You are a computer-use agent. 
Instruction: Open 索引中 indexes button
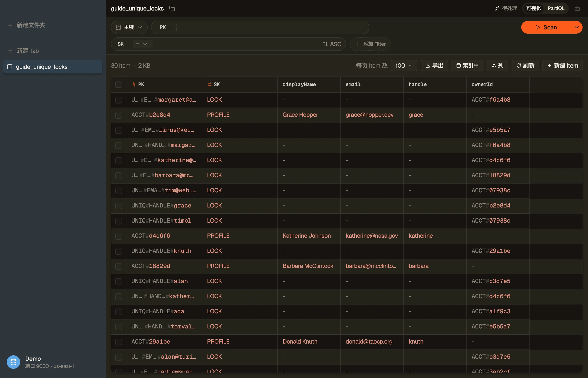(x=467, y=66)
